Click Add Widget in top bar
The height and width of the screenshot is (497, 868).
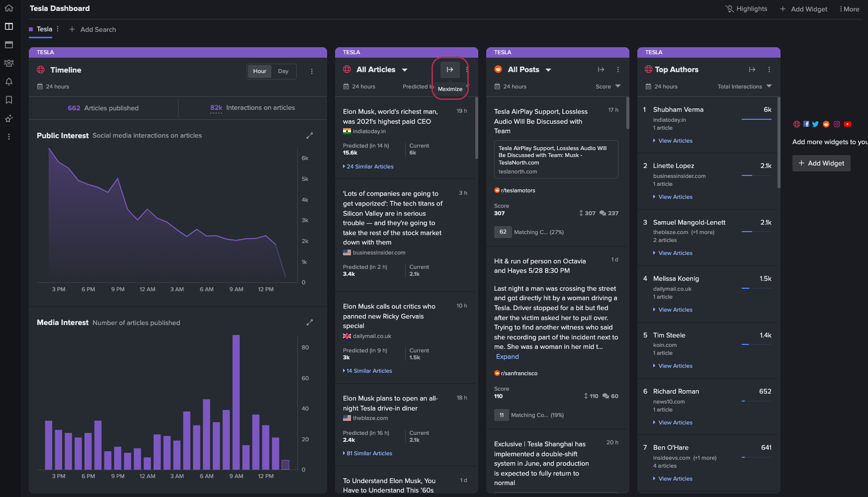coord(803,9)
